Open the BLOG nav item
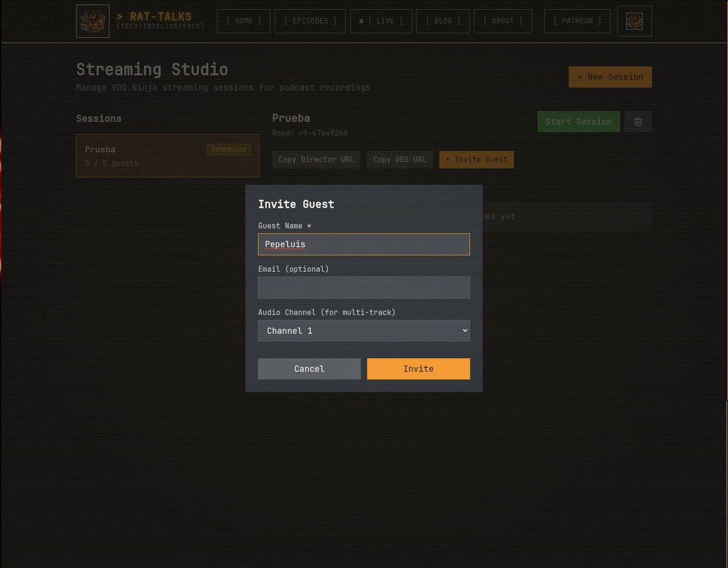The height and width of the screenshot is (568, 728). (443, 21)
